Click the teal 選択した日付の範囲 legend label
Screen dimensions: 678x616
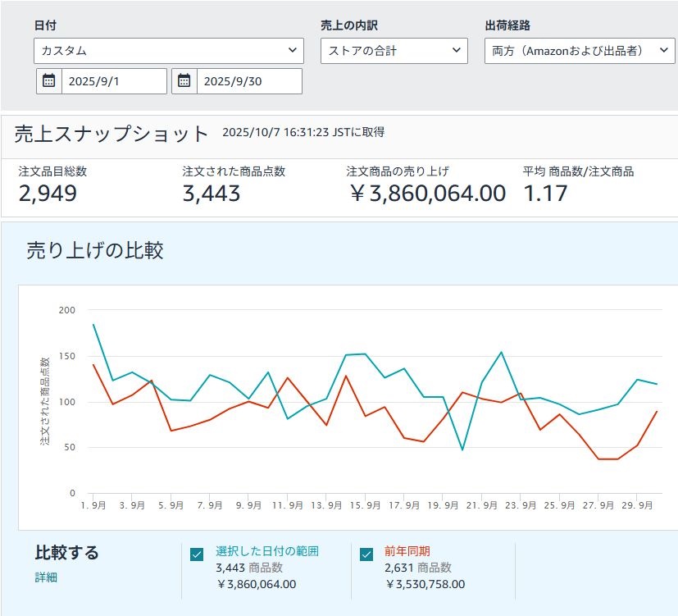[x=266, y=551]
